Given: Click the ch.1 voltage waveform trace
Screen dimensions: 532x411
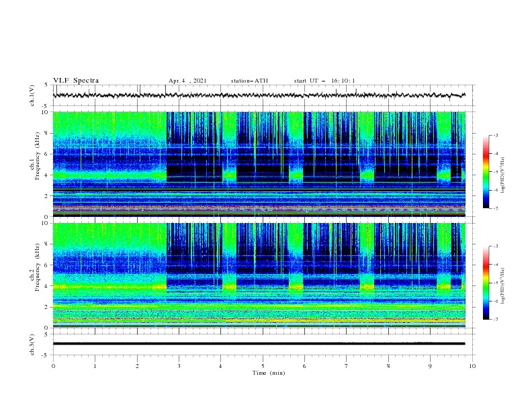Looking at the screenshot, I should pyautogui.click(x=259, y=95).
